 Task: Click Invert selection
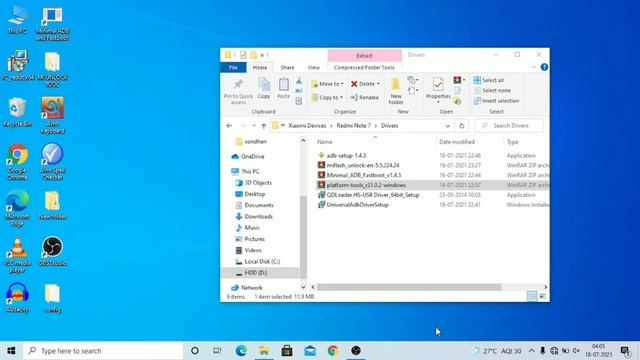pyautogui.click(x=496, y=101)
